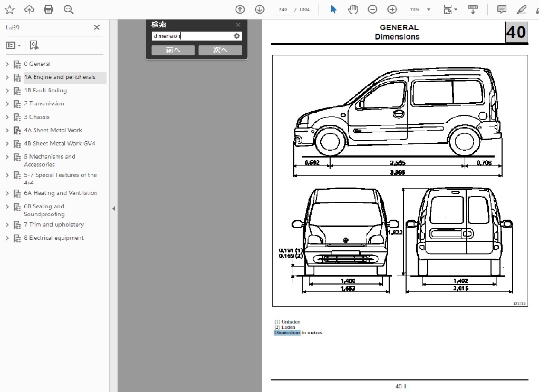Image resolution: width=539 pixels, height=392 pixels.
Task: Click the search text input field
Action: [x=192, y=36]
